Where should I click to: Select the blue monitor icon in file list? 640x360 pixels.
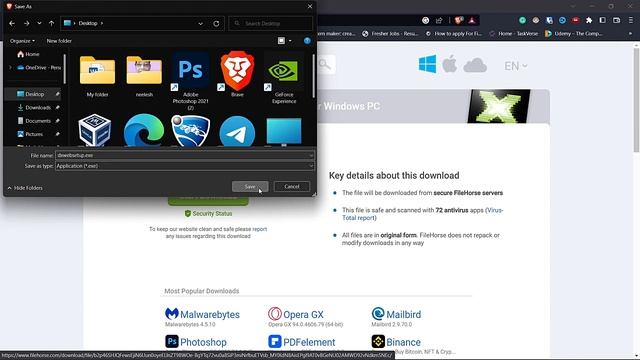click(x=284, y=132)
